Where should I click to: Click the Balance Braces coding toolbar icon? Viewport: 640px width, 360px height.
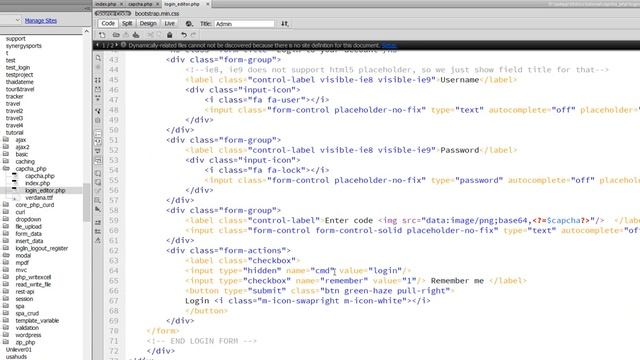98,120
